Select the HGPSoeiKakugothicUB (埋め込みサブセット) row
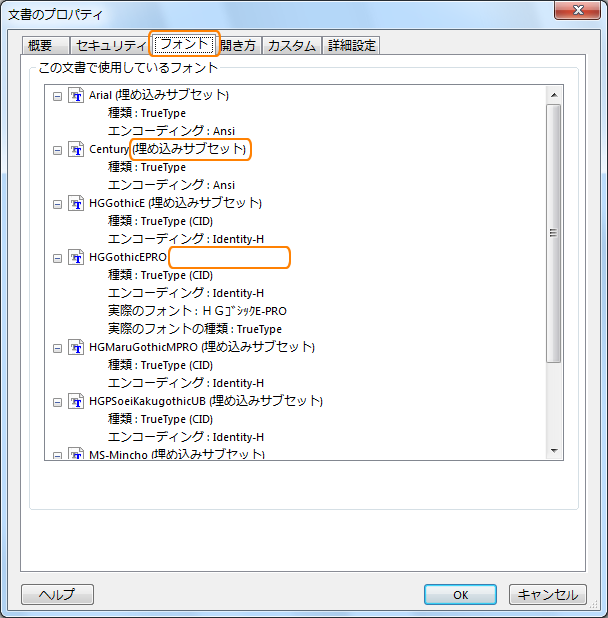 tap(206, 401)
